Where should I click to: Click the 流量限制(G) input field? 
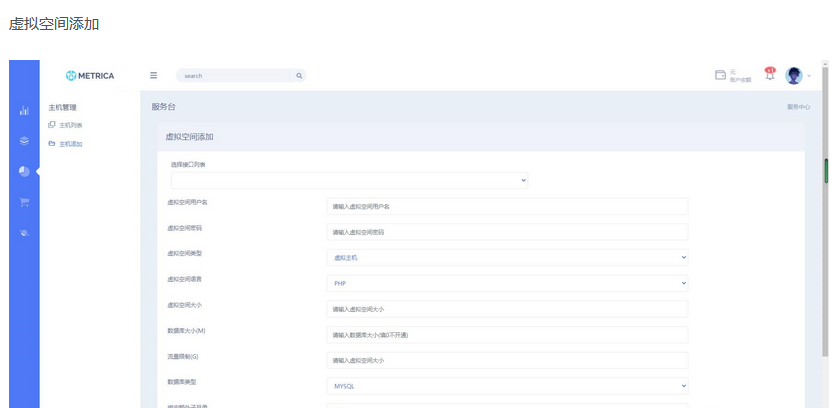507,361
